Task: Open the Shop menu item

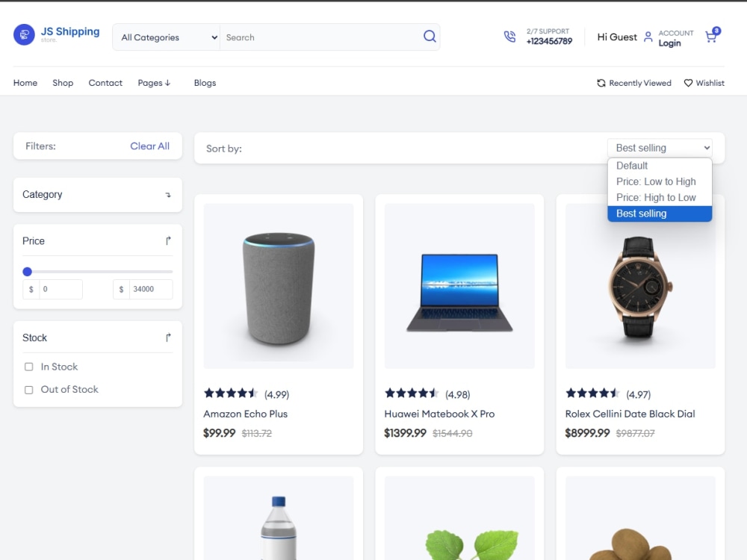Action: [63, 83]
